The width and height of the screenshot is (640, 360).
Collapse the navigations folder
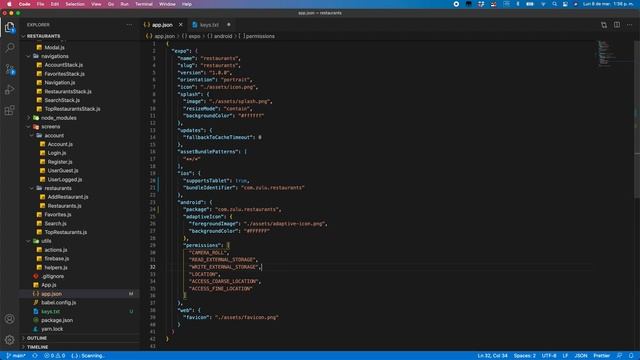(x=54, y=56)
